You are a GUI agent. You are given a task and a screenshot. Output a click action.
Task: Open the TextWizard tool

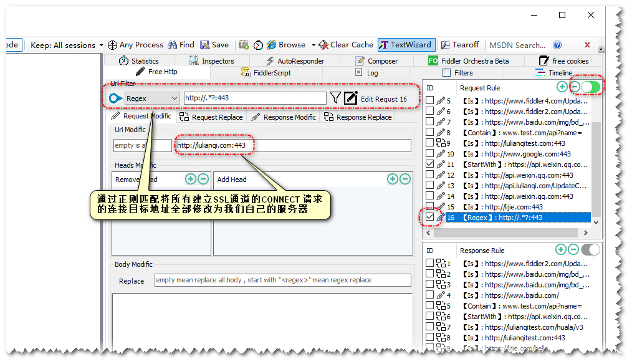click(406, 45)
